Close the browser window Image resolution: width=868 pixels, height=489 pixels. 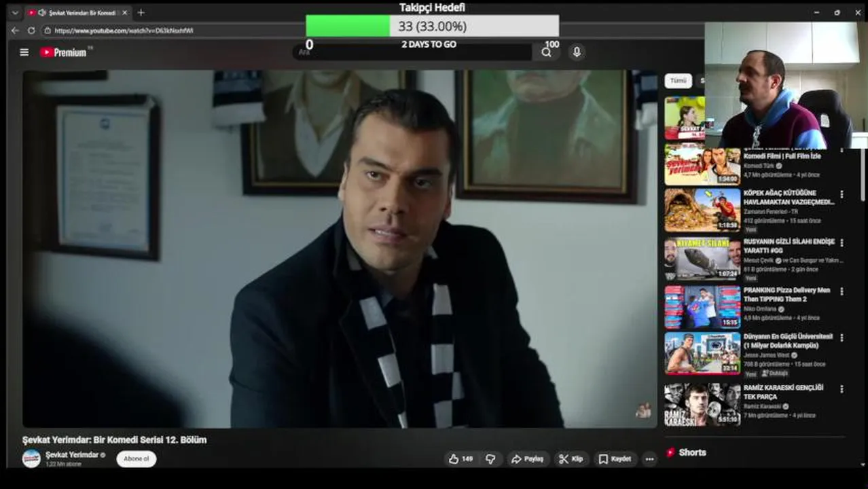856,12
